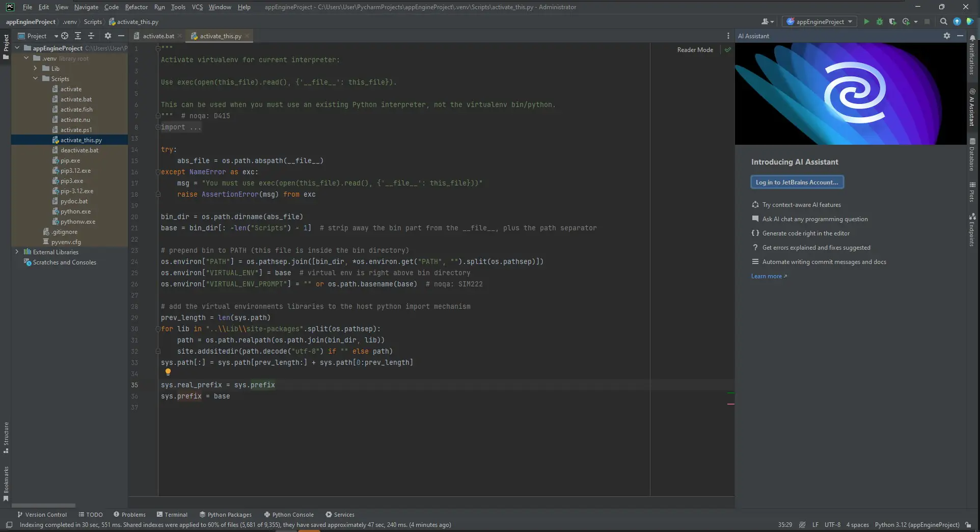Toggle Reader Mode in the editor

point(695,50)
